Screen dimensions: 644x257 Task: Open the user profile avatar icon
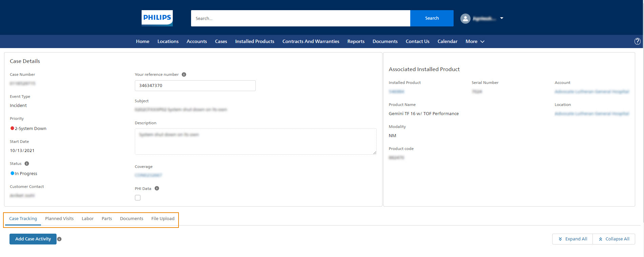pos(465,19)
